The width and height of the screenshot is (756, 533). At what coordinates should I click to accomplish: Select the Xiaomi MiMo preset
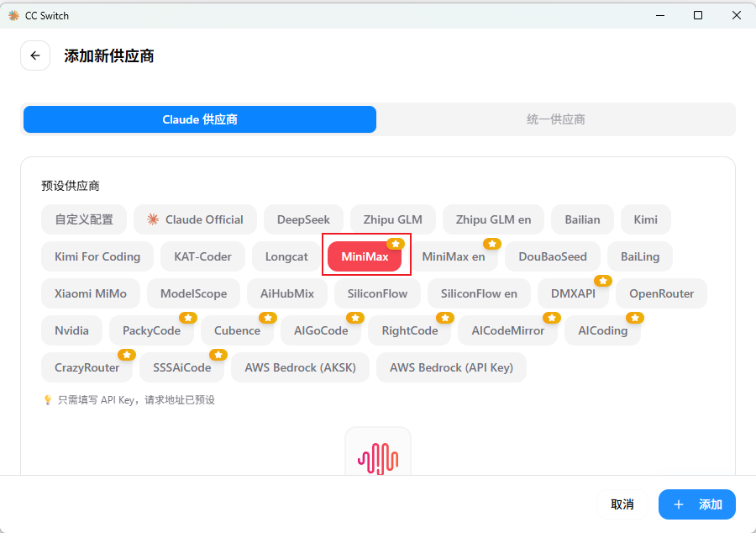coord(91,293)
